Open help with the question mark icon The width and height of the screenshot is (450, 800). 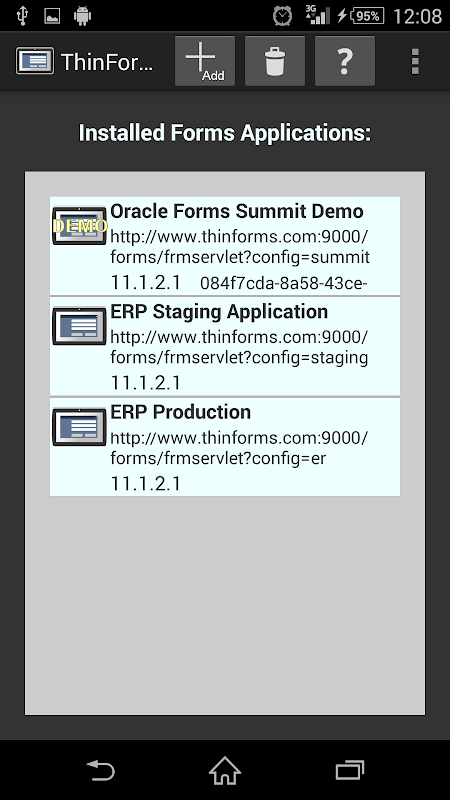[345, 61]
